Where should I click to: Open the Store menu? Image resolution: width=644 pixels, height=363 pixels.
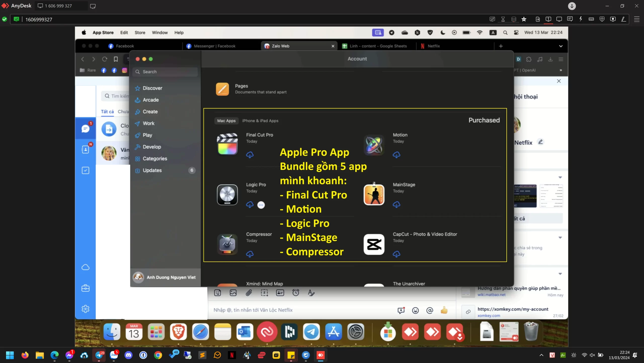[140, 32]
